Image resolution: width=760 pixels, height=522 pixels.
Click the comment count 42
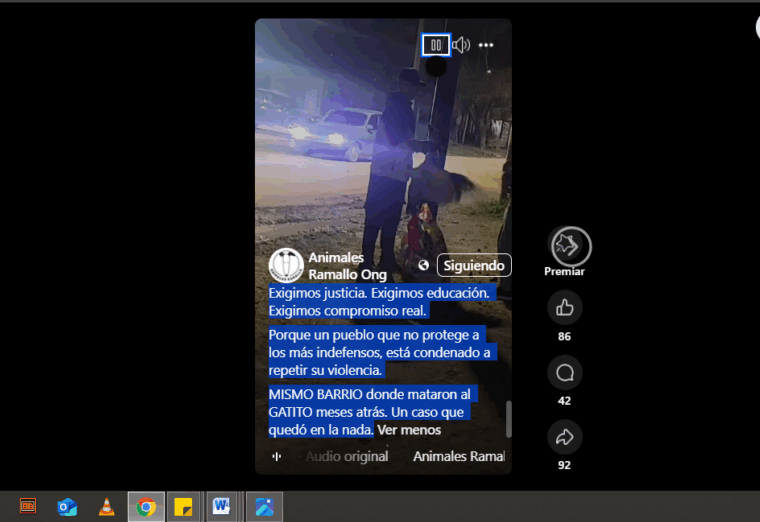tap(564, 401)
